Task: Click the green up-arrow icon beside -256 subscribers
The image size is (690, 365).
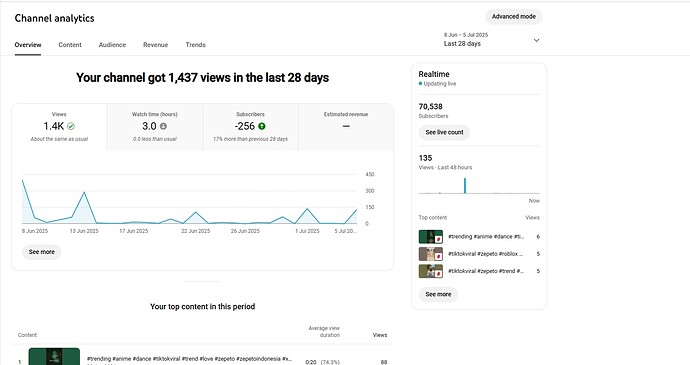Action: 262,126
